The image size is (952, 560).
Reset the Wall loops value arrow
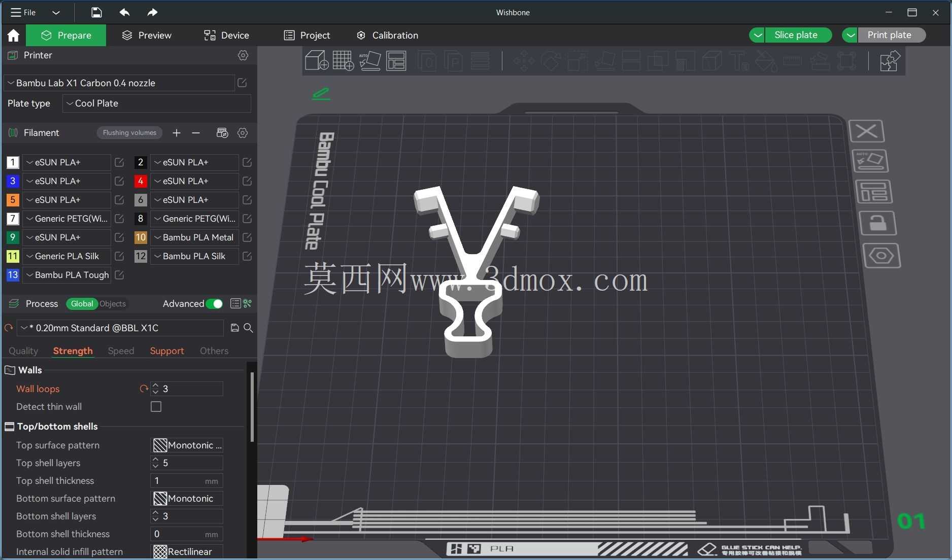144,389
